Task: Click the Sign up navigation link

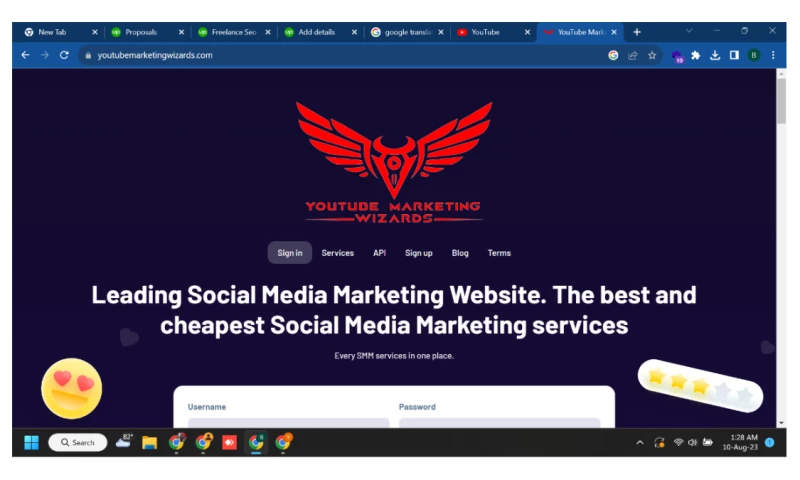Action: tap(418, 253)
